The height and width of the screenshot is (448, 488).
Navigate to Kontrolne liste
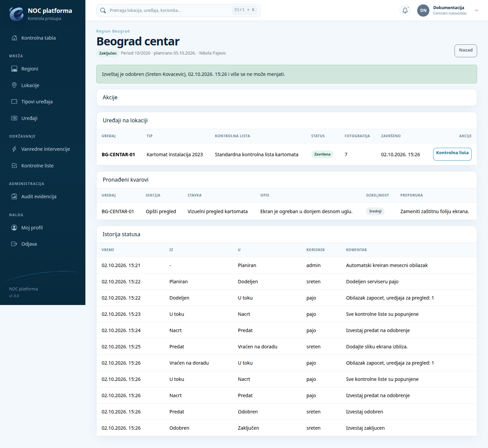[x=43, y=166]
